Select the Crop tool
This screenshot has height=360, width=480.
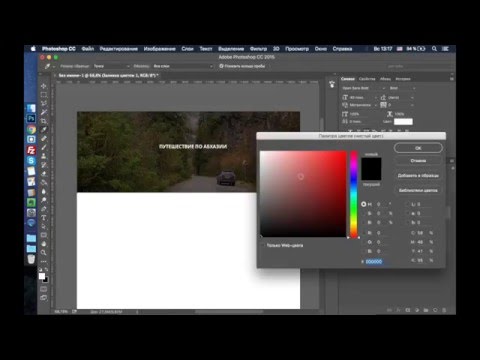[44, 121]
